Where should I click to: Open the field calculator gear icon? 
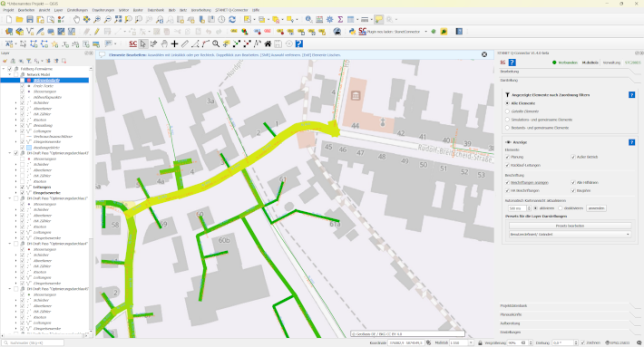tap(330, 19)
